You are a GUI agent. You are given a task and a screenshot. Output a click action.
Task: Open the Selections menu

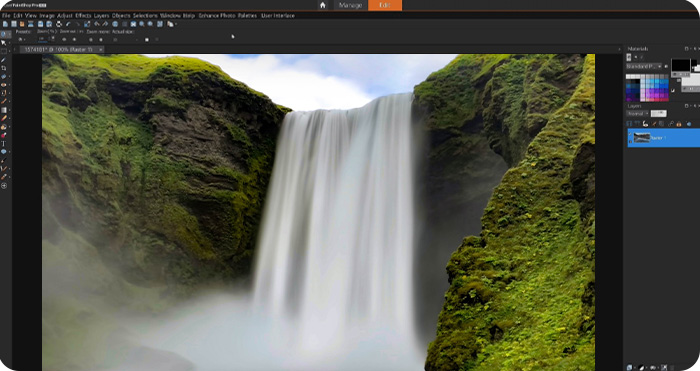[x=145, y=16]
